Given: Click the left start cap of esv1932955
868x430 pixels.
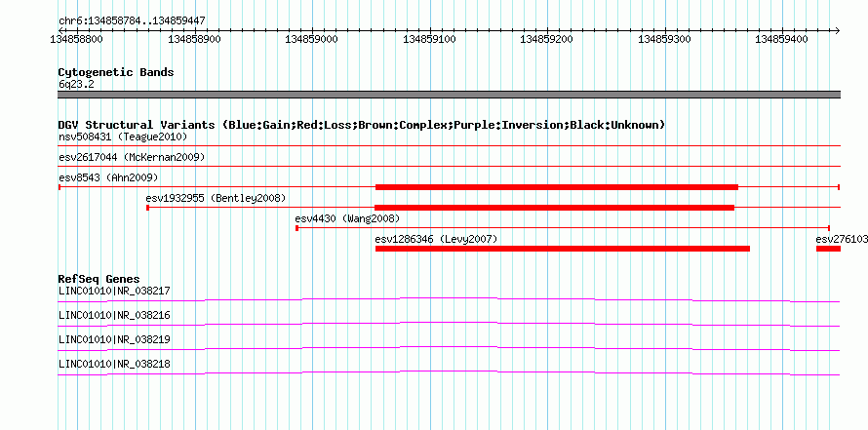Looking at the screenshot, I should [147, 208].
